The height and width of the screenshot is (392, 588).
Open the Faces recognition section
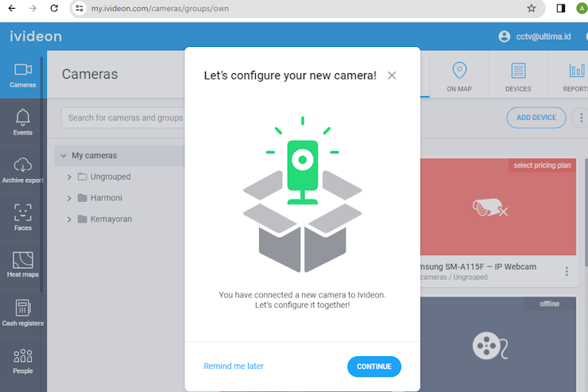23,217
